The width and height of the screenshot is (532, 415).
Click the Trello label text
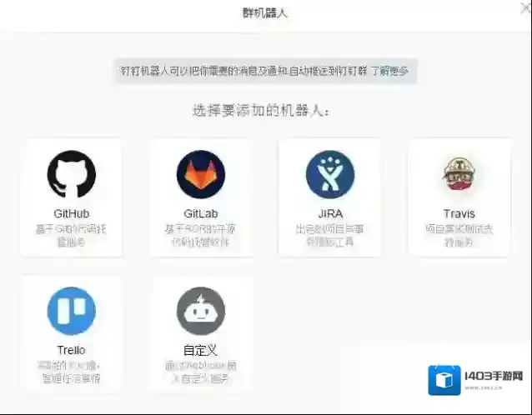tap(71, 350)
